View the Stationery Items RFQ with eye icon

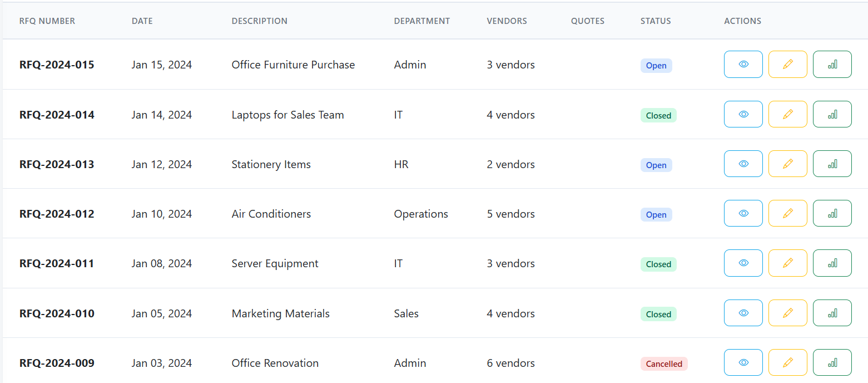click(x=743, y=164)
